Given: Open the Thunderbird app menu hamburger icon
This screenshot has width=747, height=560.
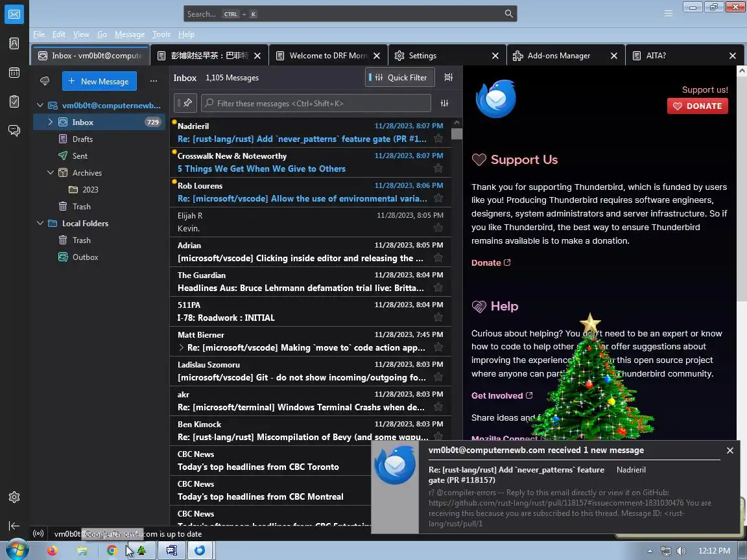Looking at the screenshot, I should 669,14.
